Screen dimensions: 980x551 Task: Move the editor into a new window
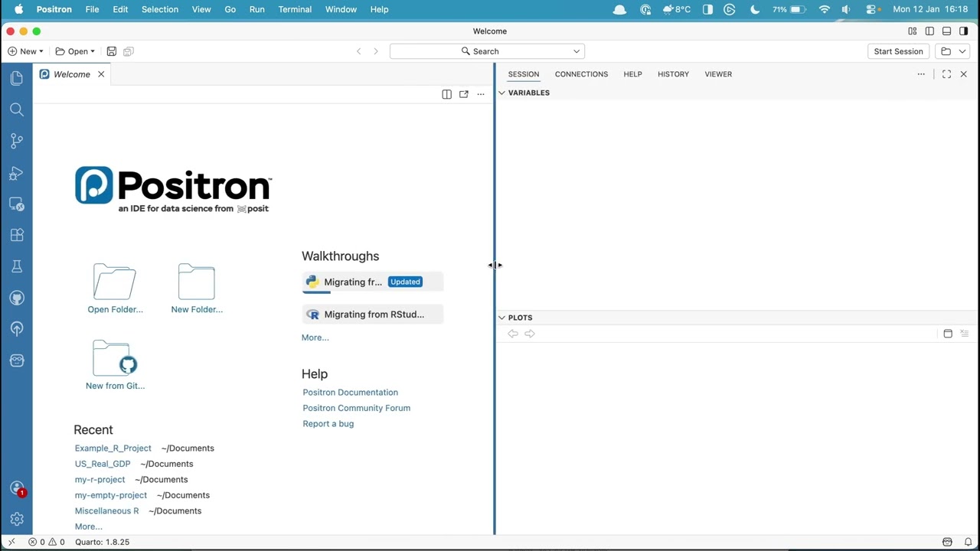coord(463,94)
